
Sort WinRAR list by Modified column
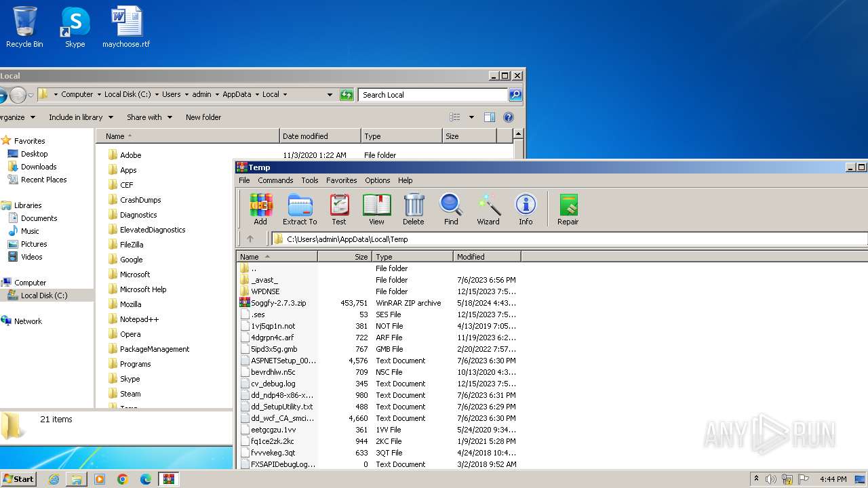(487, 257)
